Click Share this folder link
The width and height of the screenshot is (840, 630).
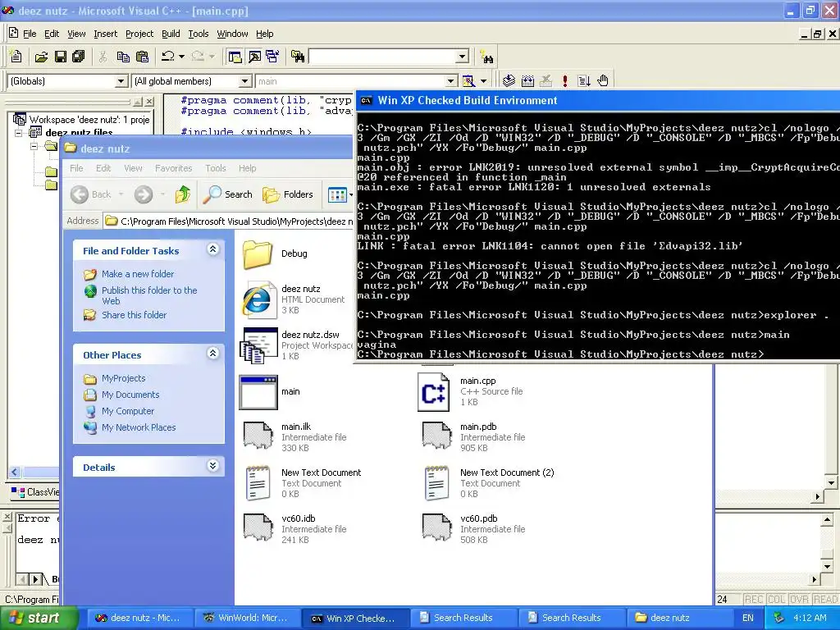pos(134,315)
